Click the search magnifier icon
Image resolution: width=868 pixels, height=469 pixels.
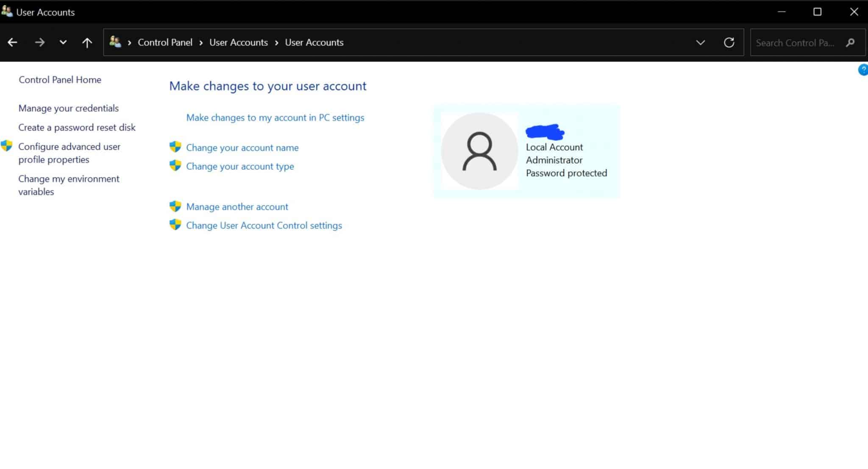[x=850, y=42]
